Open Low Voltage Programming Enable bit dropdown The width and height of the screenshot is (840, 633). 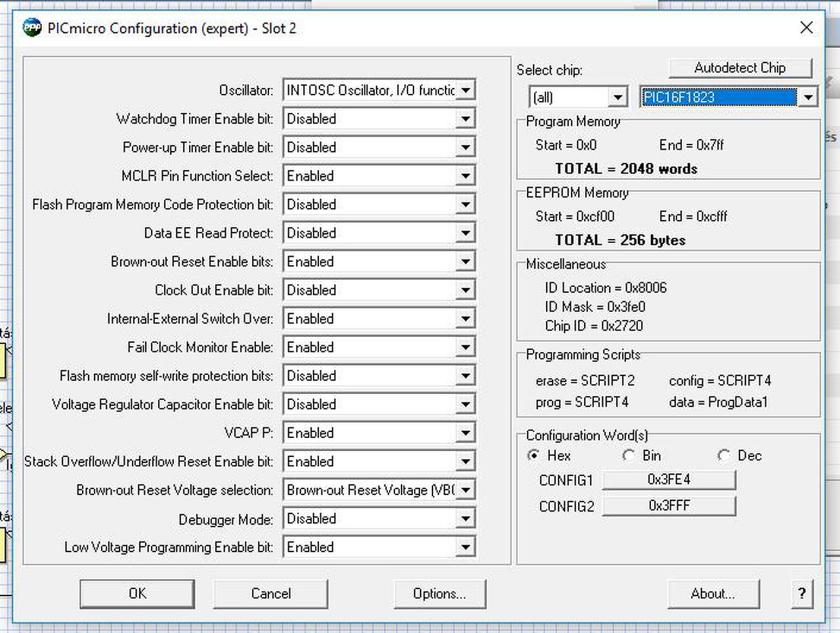(379, 547)
